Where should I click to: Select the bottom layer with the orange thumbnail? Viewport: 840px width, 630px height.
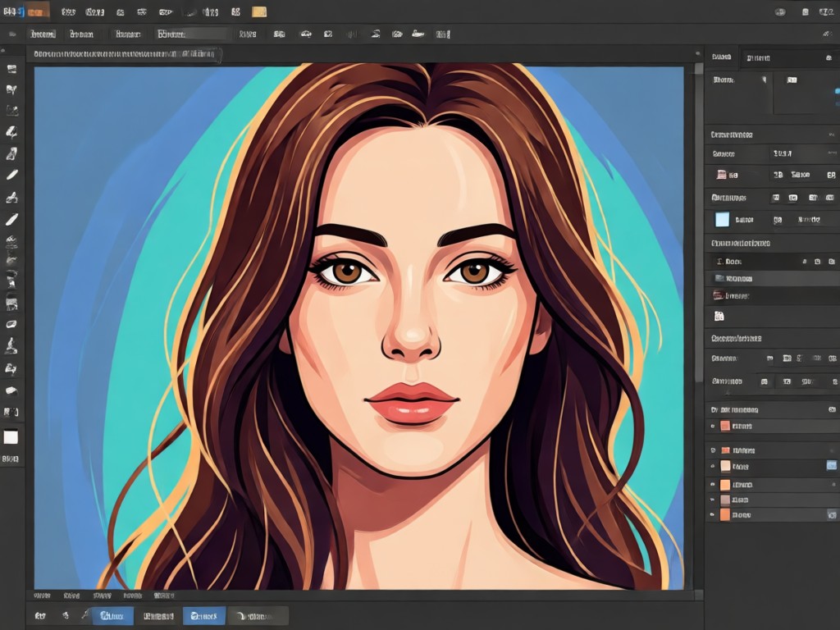pyautogui.click(x=771, y=515)
